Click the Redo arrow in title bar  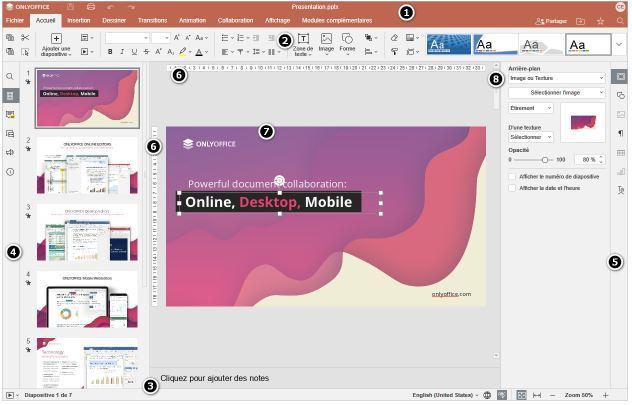pyautogui.click(x=131, y=7)
